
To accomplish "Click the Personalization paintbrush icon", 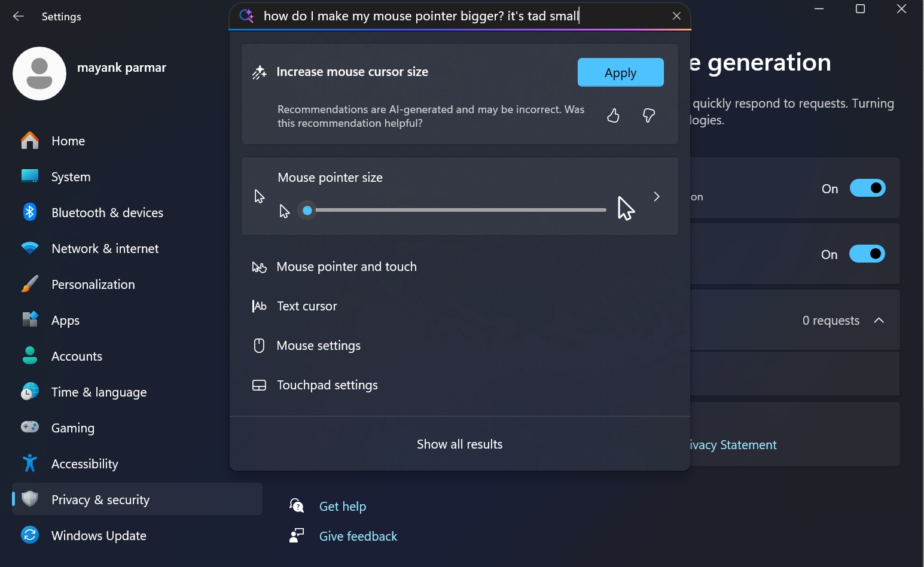I will pyautogui.click(x=30, y=284).
